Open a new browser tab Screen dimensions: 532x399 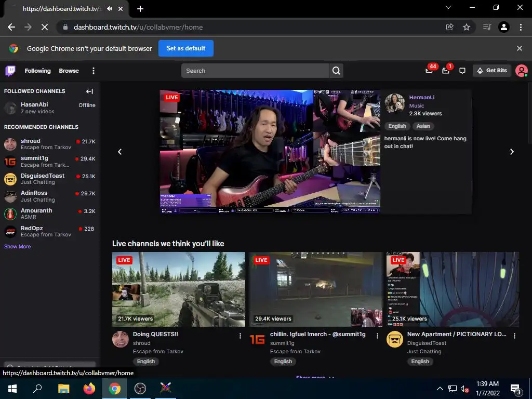140,9
